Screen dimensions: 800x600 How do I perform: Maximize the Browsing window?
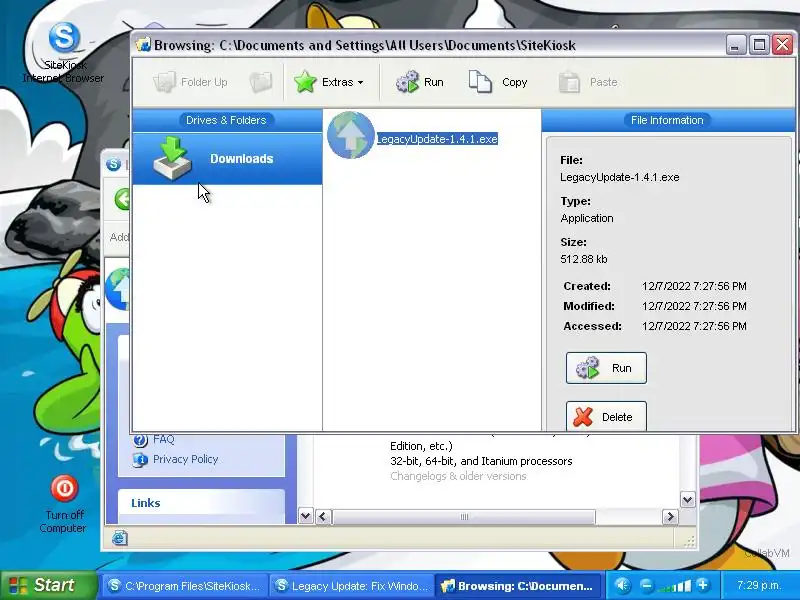[x=759, y=45]
